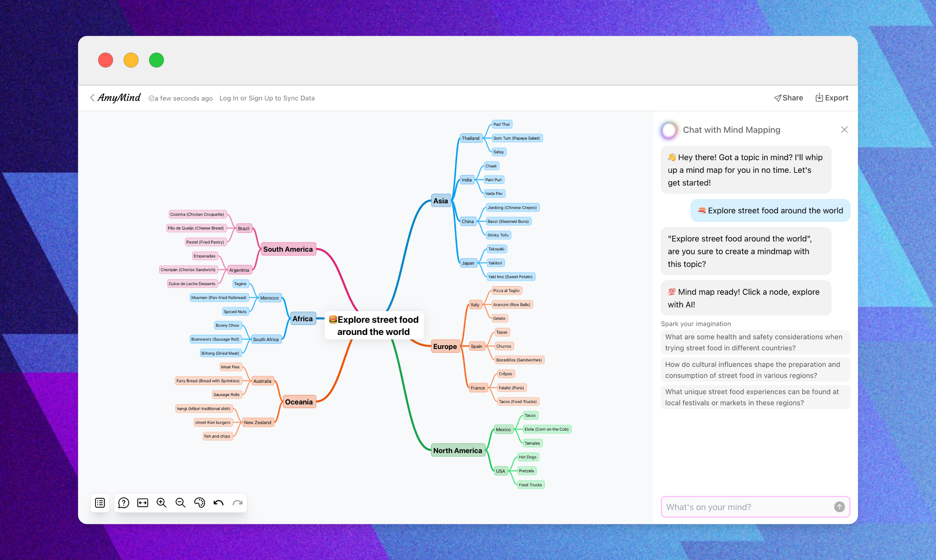Open Log In or Sign Up link

pos(267,98)
